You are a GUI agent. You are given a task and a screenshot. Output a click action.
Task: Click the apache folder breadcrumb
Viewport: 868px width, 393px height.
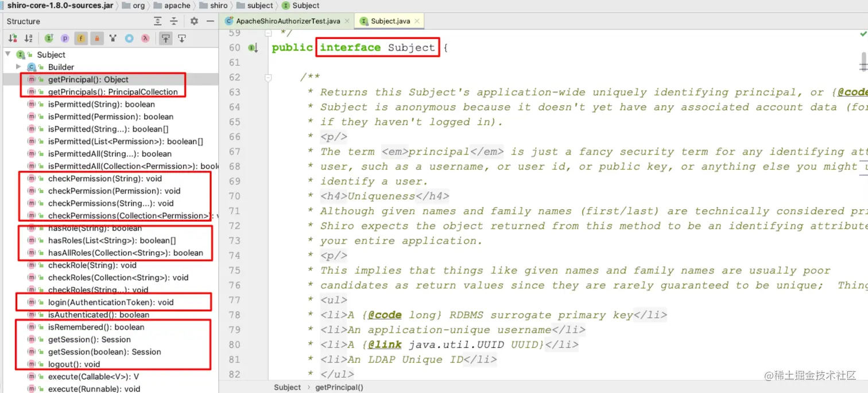pyautogui.click(x=171, y=5)
